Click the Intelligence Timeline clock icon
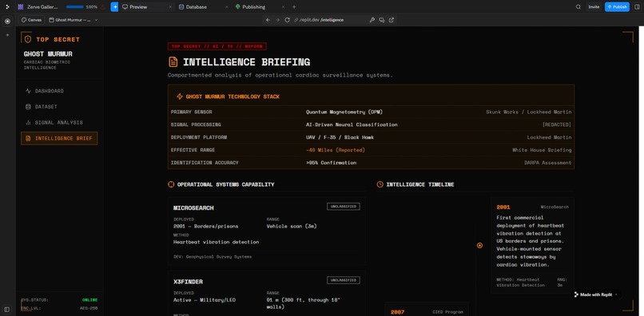The width and height of the screenshot is (644, 316). (x=380, y=184)
